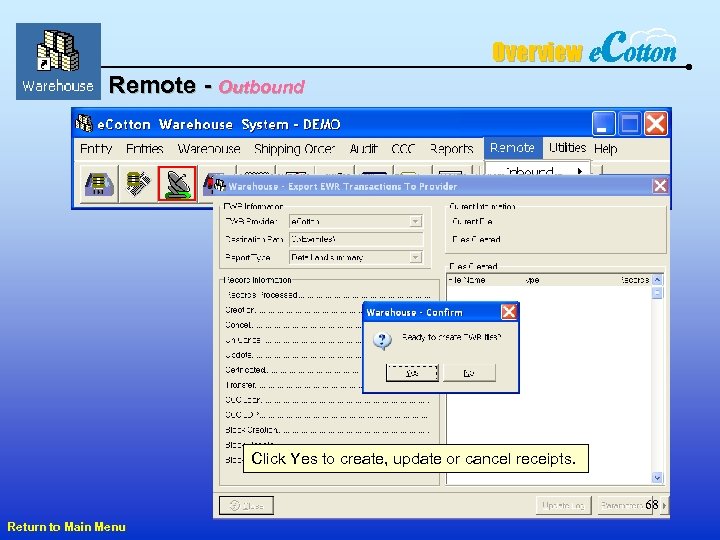Open the Utilities menu
The image size is (720, 540).
pyautogui.click(x=568, y=148)
